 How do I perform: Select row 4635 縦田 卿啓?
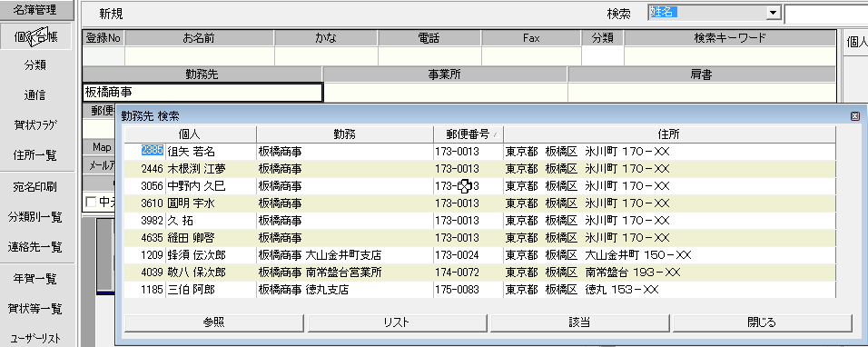pos(479,237)
